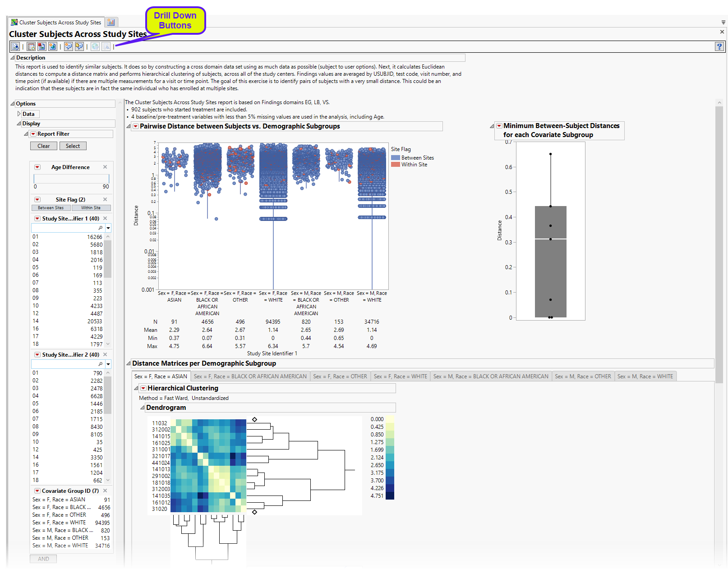The width and height of the screenshot is (728, 569).
Task: Click the document with blue return arrow icon
Action: 15,46
